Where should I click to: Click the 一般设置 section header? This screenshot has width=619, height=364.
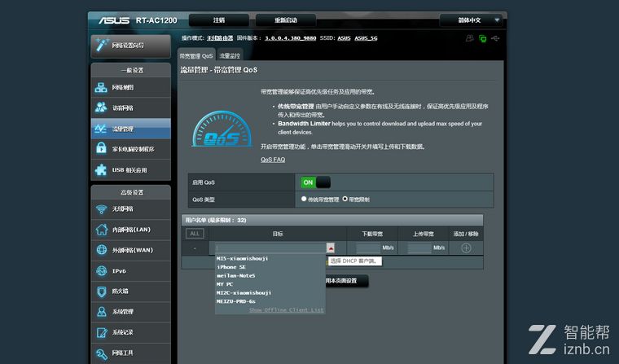coord(132,70)
